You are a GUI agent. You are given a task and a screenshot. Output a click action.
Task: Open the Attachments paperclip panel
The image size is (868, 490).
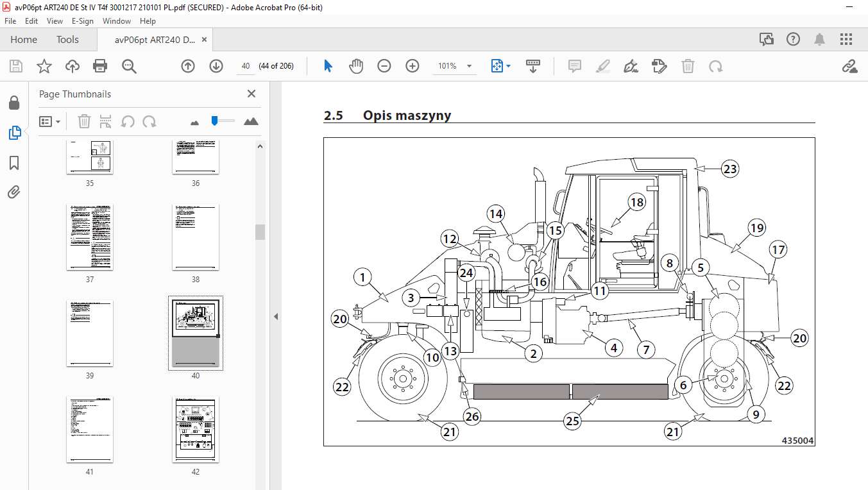point(14,192)
